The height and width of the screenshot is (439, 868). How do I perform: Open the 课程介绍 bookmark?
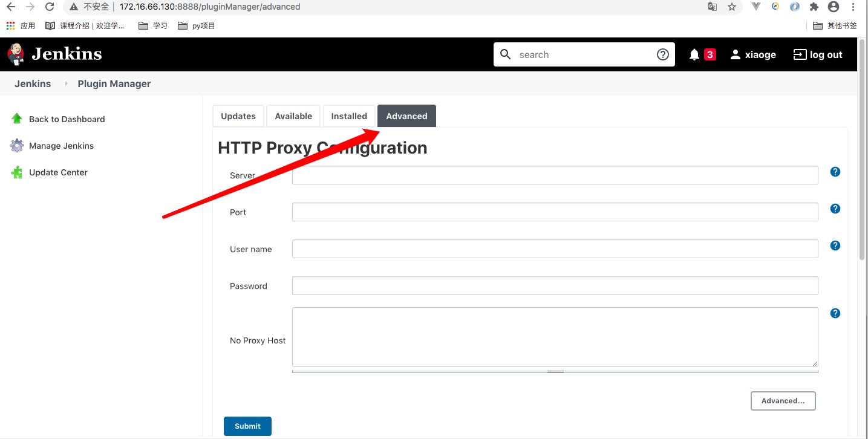(x=85, y=25)
